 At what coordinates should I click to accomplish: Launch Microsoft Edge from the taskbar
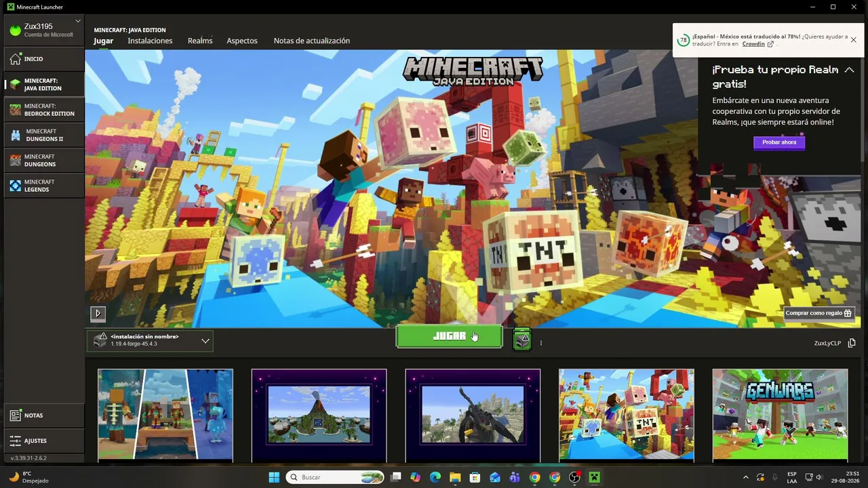[x=435, y=477]
